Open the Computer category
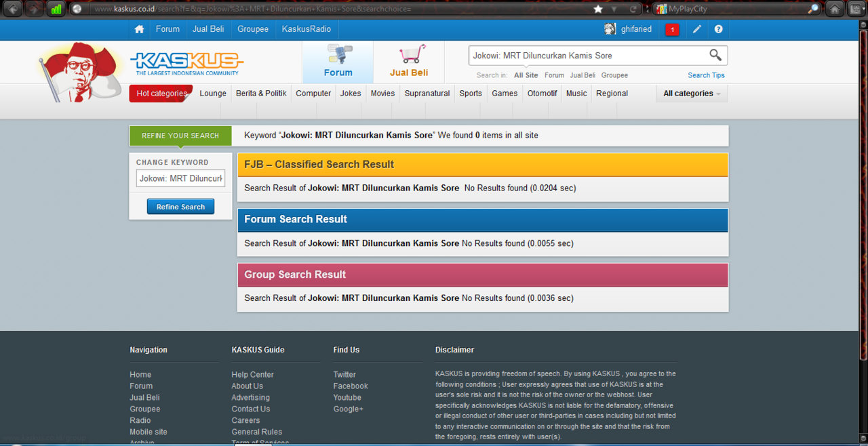This screenshot has height=446, width=868. (313, 94)
